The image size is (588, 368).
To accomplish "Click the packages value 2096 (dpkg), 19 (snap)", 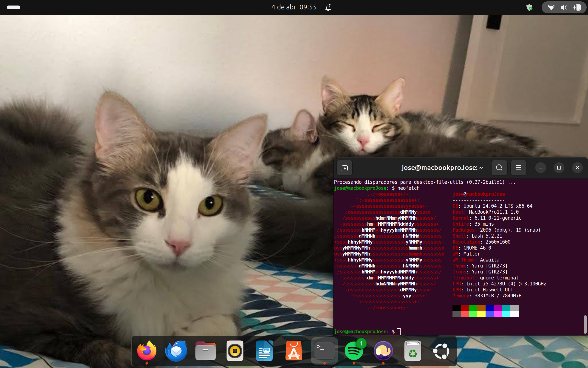I will click(x=510, y=230).
